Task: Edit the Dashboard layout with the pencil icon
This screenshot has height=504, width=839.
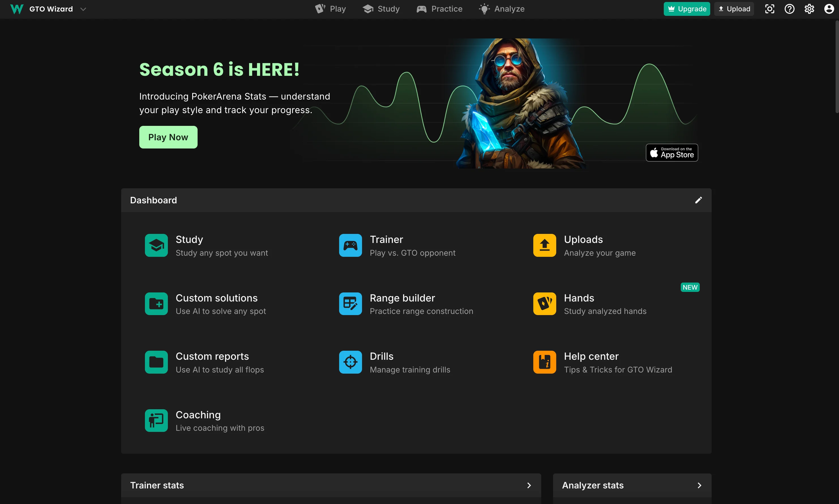Action: coord(699,200)
